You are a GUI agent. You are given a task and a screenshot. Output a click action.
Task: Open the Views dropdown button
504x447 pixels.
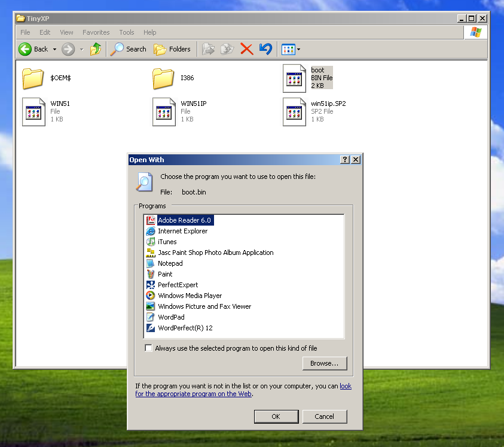pyautogui.click(x=291, y=49)
